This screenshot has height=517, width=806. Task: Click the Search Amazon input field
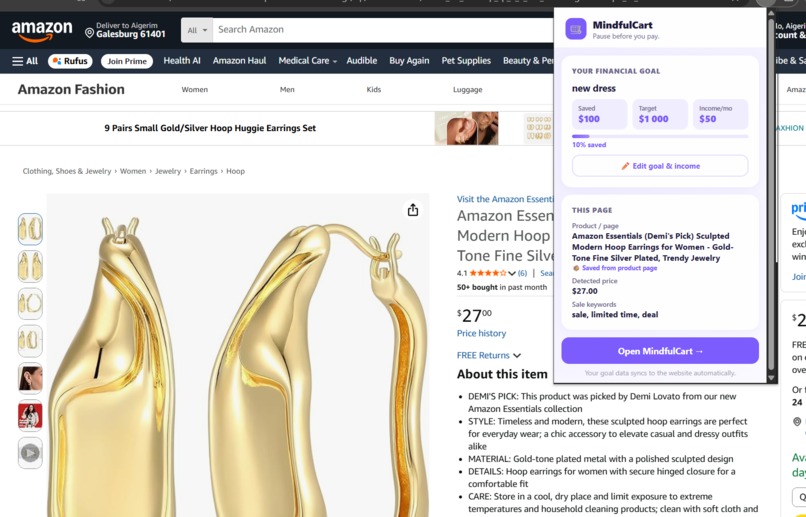[x=383, y=30]
